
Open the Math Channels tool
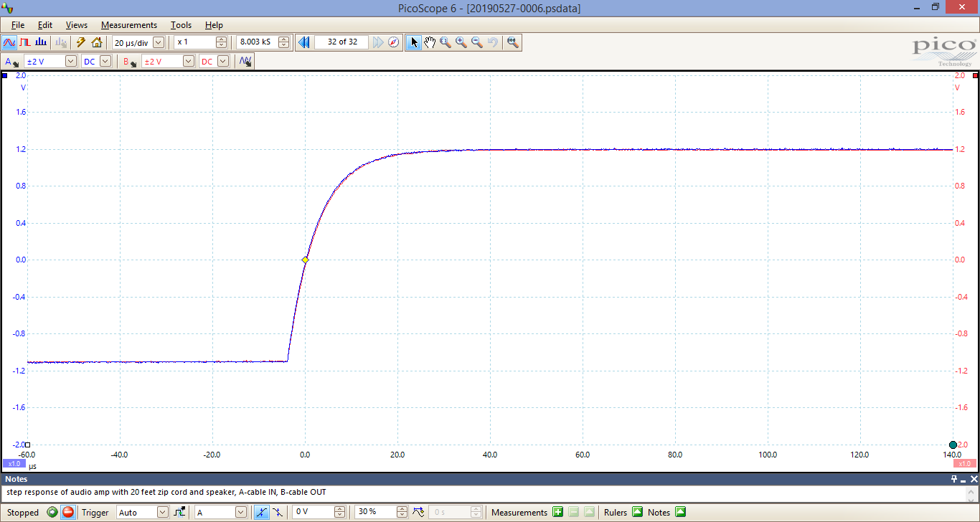tap(245, 62)
